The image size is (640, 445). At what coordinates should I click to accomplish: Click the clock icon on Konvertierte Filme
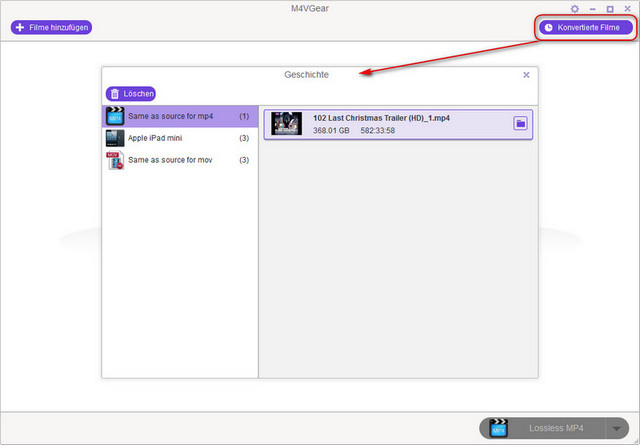pos(549,27)
